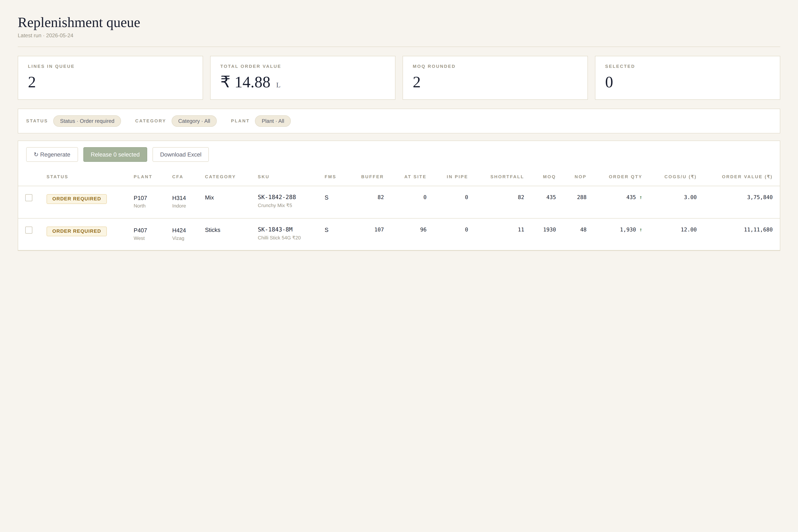Open the Category · All filter
The height and width of the screenshot is (532, 798).
click(194, 121)
